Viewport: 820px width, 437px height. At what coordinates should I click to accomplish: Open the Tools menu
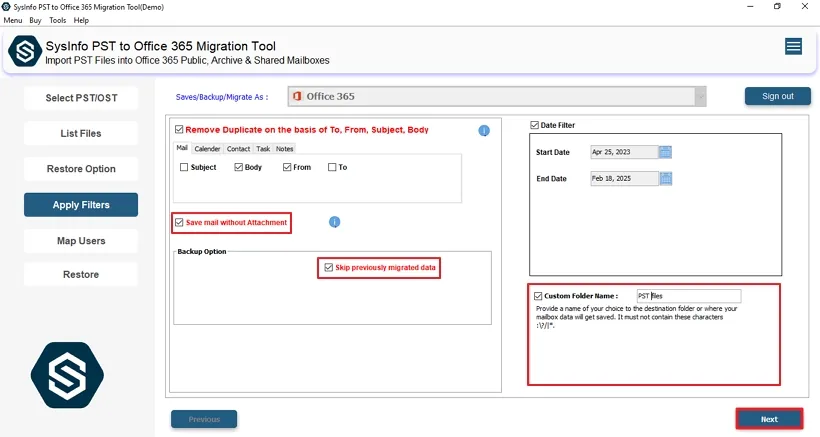58,20
